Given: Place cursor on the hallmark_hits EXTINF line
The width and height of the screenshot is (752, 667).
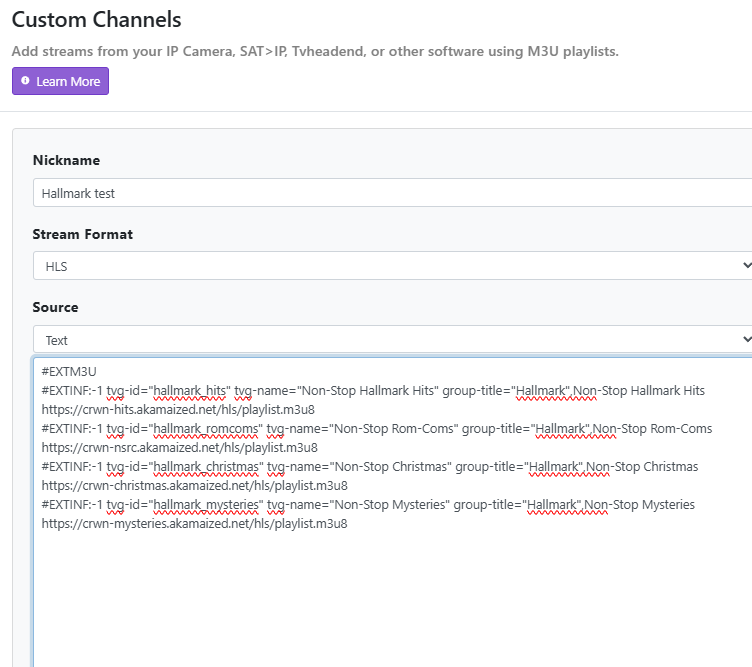Looking at the screenshot, I should pyautogui.click(x=372, y=390).
